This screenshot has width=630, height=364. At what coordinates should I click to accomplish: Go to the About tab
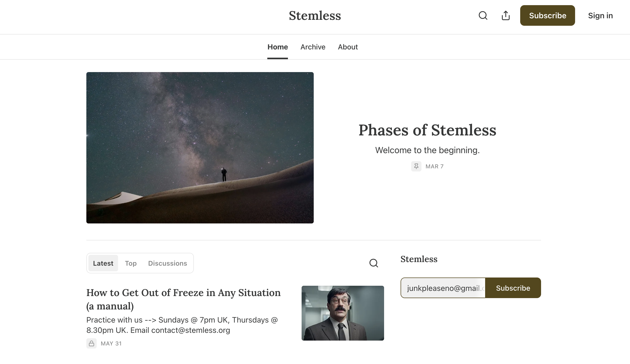pos(348,47)
